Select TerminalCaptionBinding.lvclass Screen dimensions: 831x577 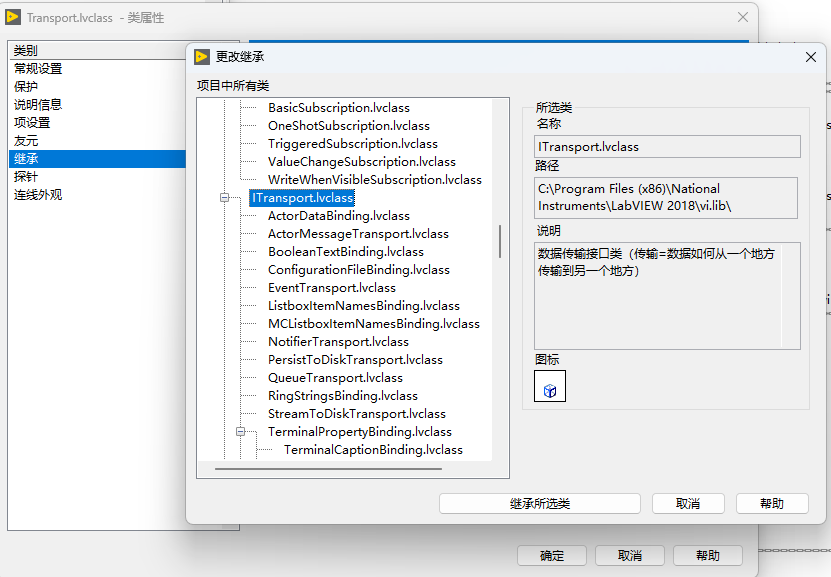point(373,450)
